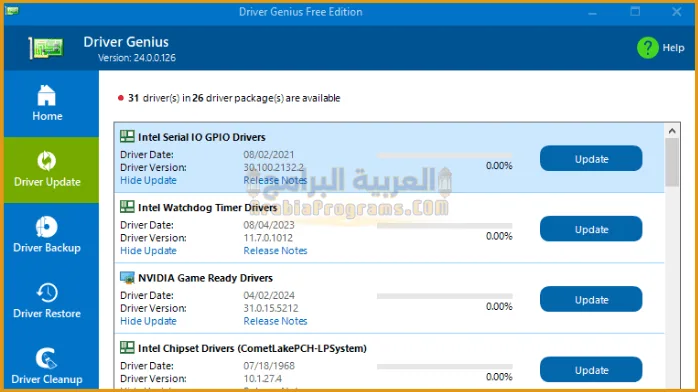Click the Intel Watchdog Timer device icon

[x=127, y=206]
